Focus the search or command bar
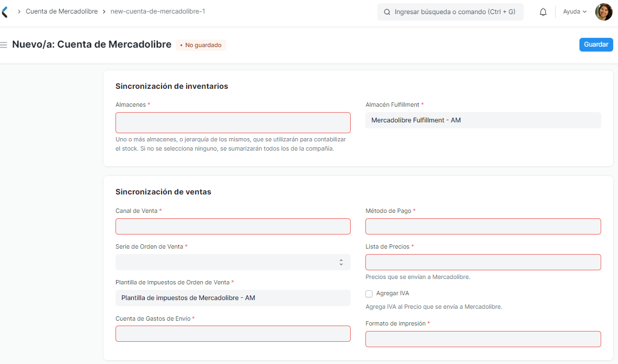 point(450,12)
